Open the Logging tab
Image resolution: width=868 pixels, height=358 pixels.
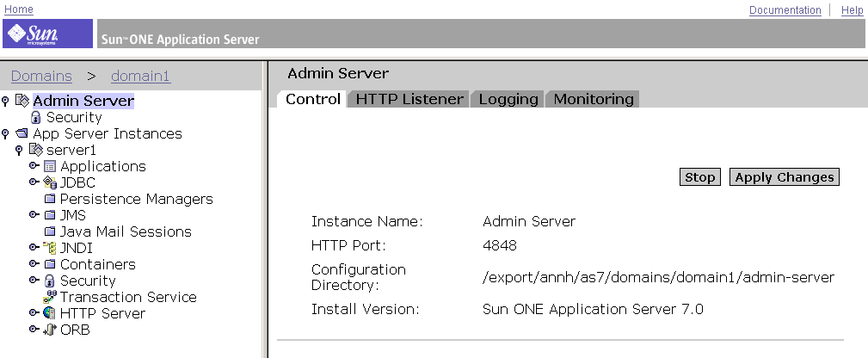coord(508,99)
